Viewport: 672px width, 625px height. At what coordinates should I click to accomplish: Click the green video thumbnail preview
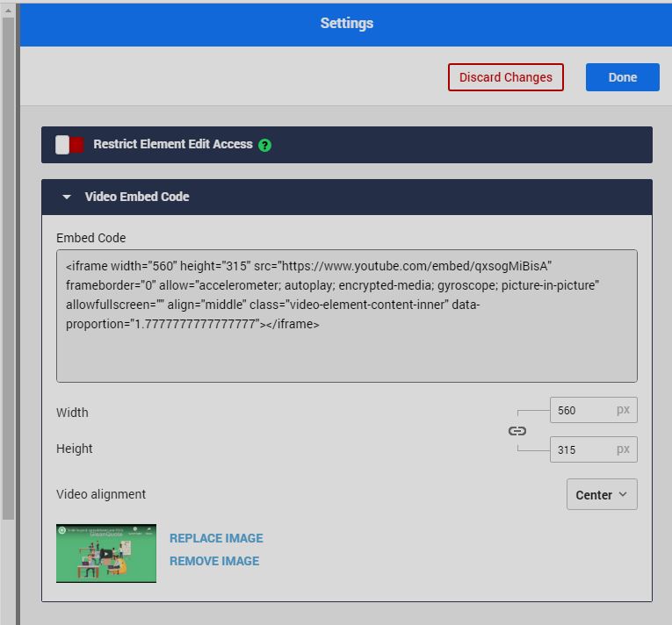pos(106,554)
